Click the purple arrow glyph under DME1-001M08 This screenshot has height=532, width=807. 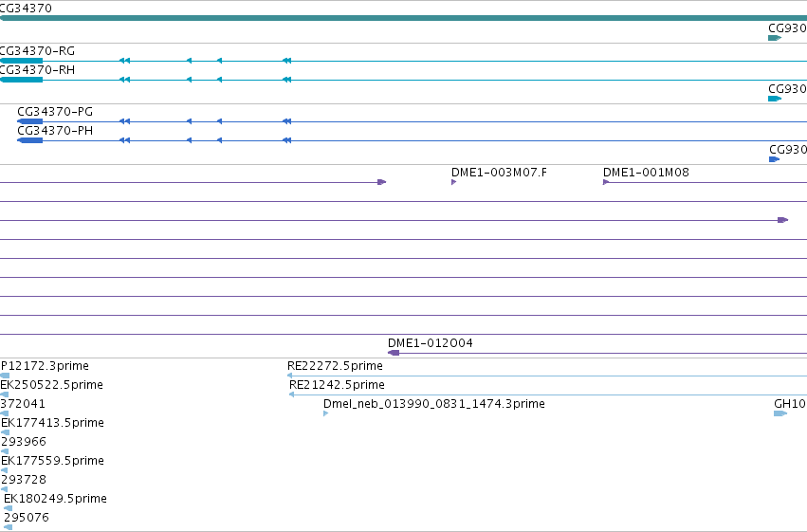click(606, 182)
